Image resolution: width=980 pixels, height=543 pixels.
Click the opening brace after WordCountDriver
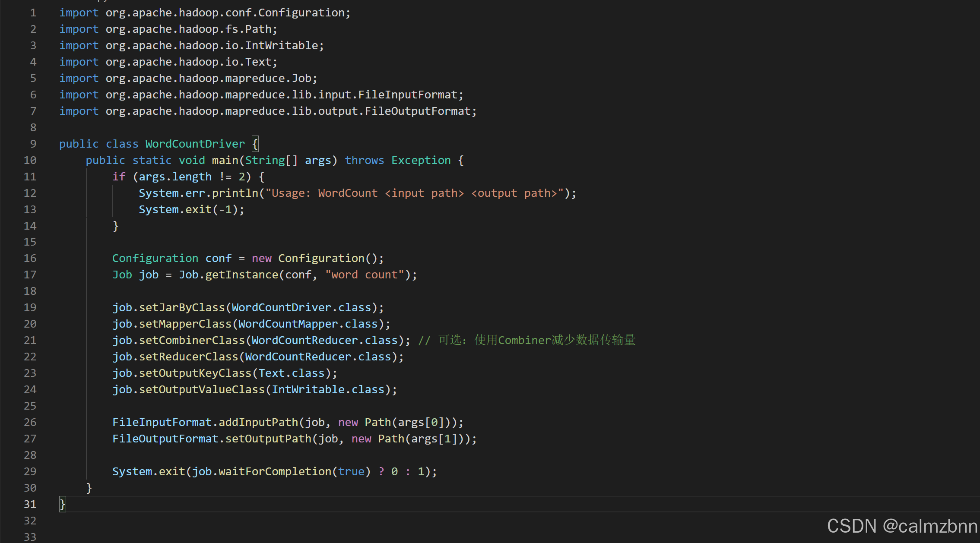[255, 144]
